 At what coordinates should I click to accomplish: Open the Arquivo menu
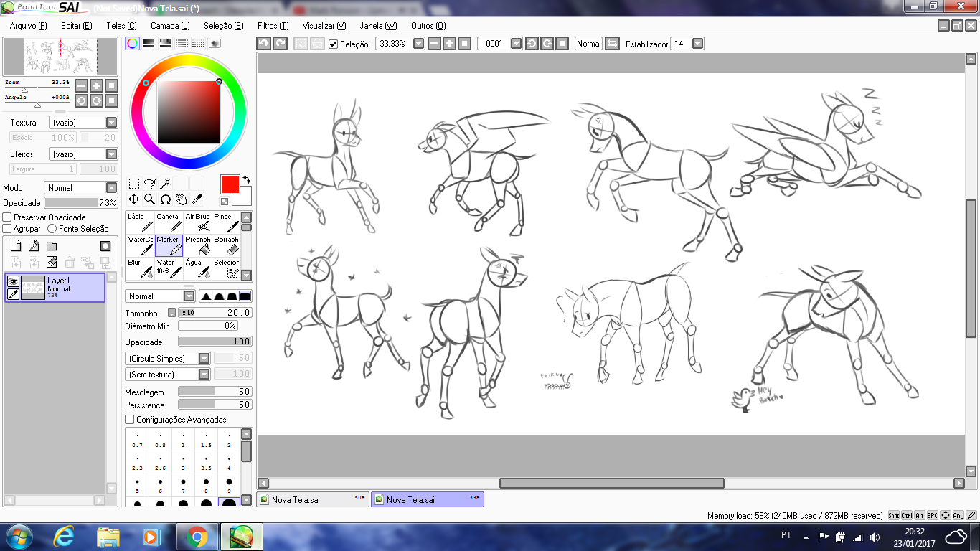tap(29, 26)
